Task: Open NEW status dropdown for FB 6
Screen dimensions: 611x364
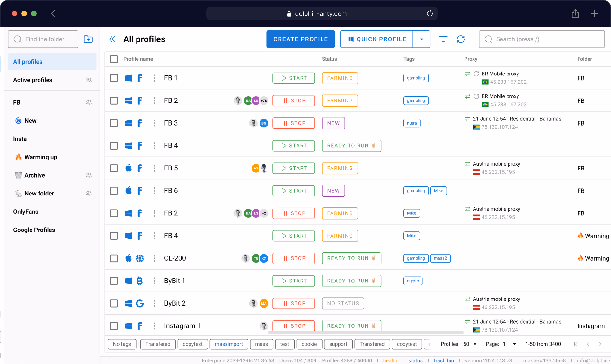Action: coord(333,191)
